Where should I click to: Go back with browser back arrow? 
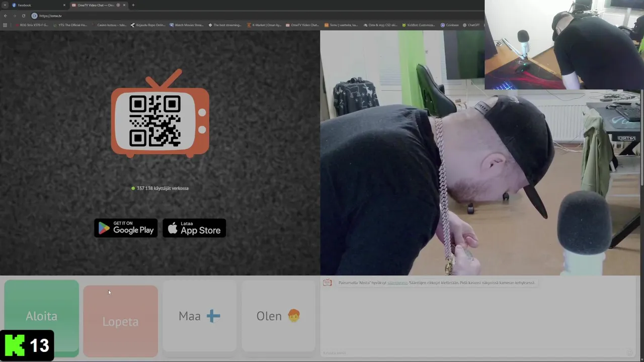coord(6,16)
